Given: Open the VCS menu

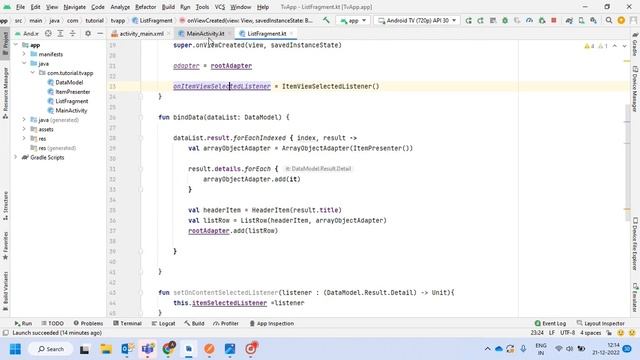Looking at the screenshot, I should point(220,7).
